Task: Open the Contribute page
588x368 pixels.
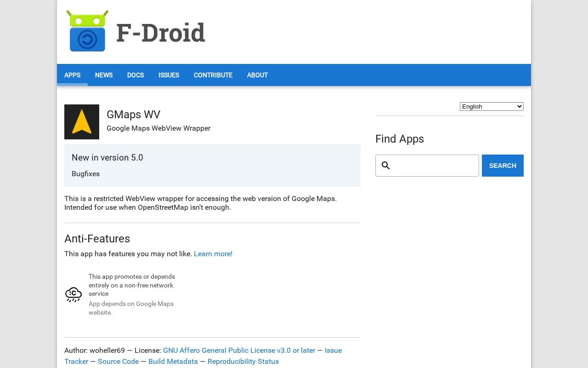Action: [213, 75]
